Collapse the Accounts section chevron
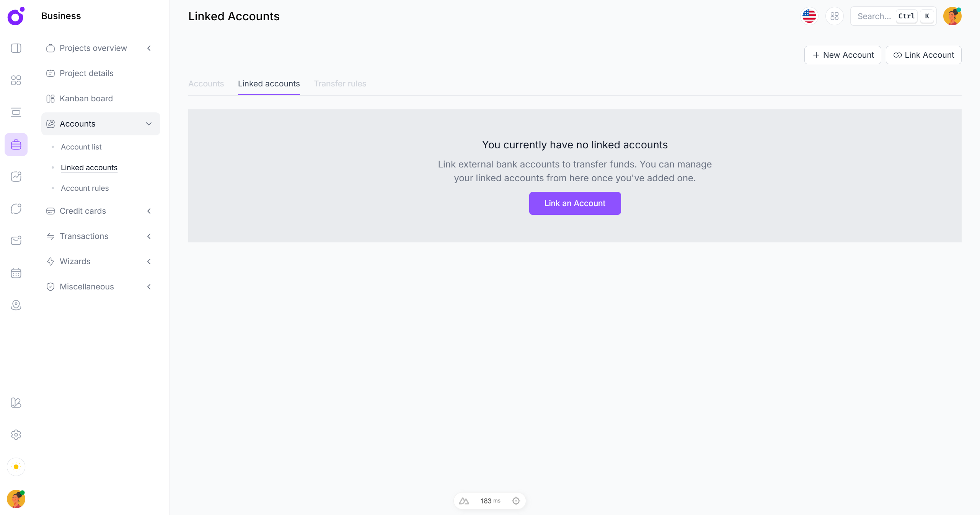Screen dimensions: 980x515 (x=149, y=123)
